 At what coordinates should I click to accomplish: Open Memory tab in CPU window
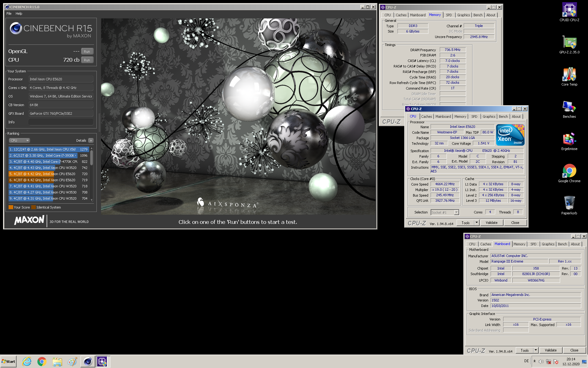tap(460, 117)
